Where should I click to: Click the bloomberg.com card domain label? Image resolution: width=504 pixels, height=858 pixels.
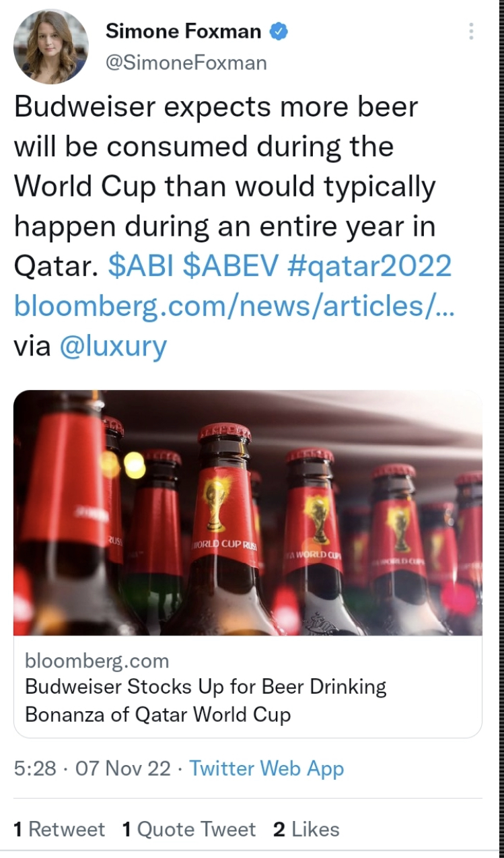(x=97, y=661)
